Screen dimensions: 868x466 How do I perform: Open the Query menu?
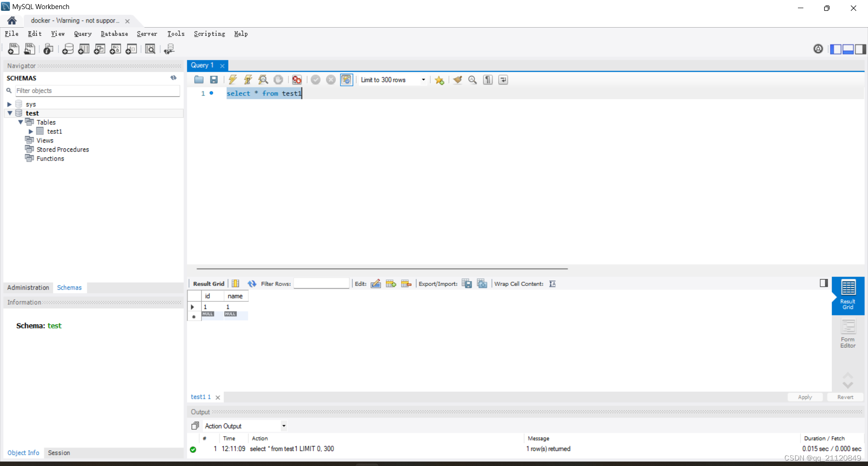click(x=83, y=33)
